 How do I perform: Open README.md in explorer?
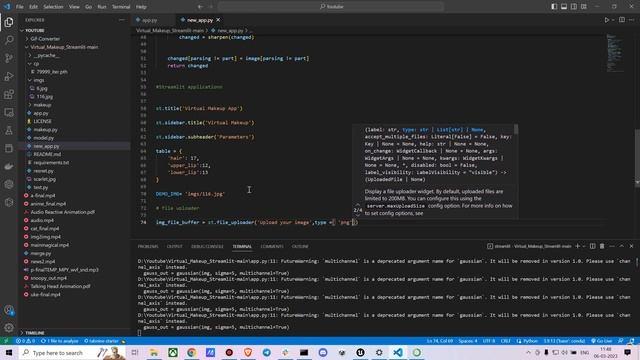tap(47, 154)
